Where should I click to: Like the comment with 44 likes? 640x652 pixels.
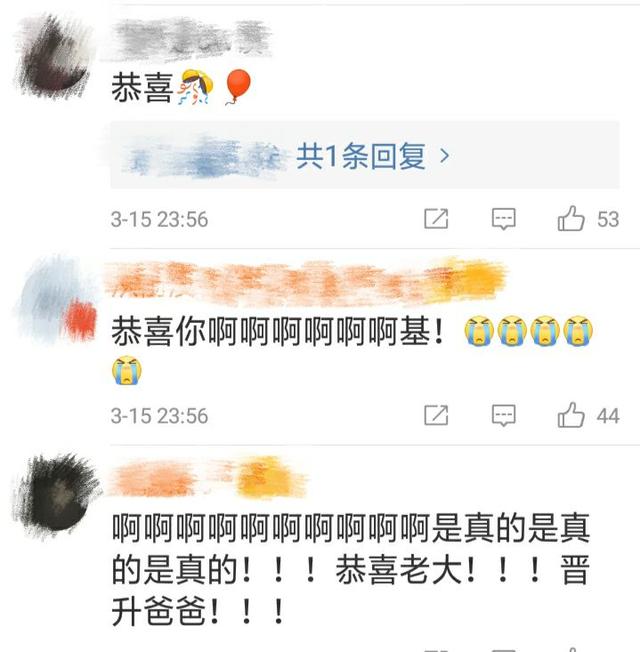click(x=571, y=415)
